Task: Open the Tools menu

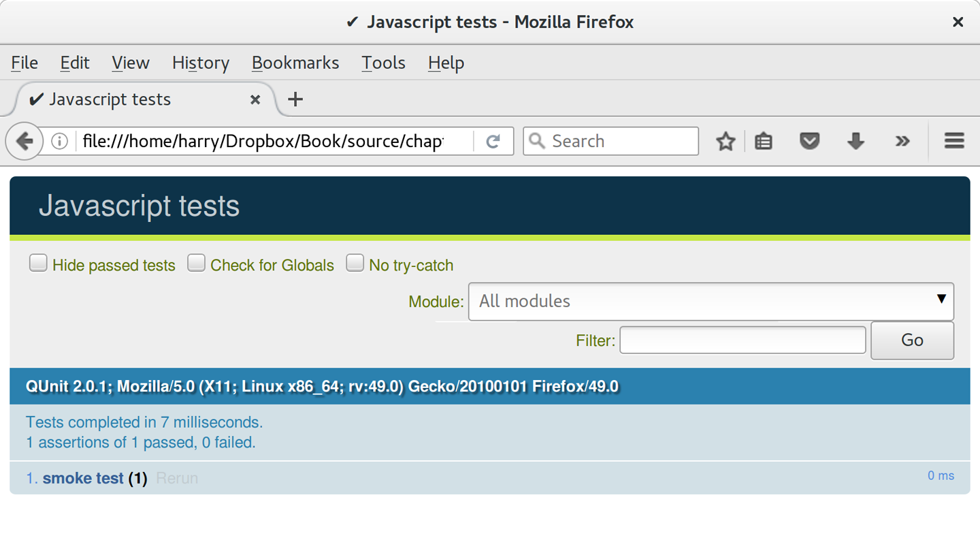Action: click(383, 63)
